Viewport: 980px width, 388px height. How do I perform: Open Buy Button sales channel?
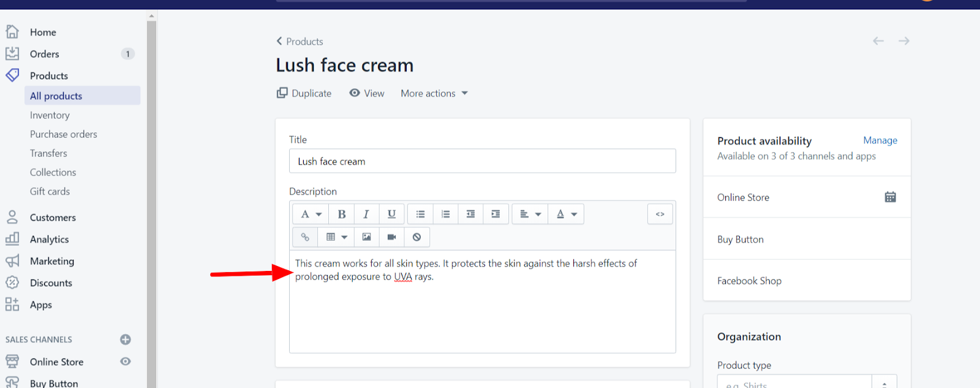[54, 383]
